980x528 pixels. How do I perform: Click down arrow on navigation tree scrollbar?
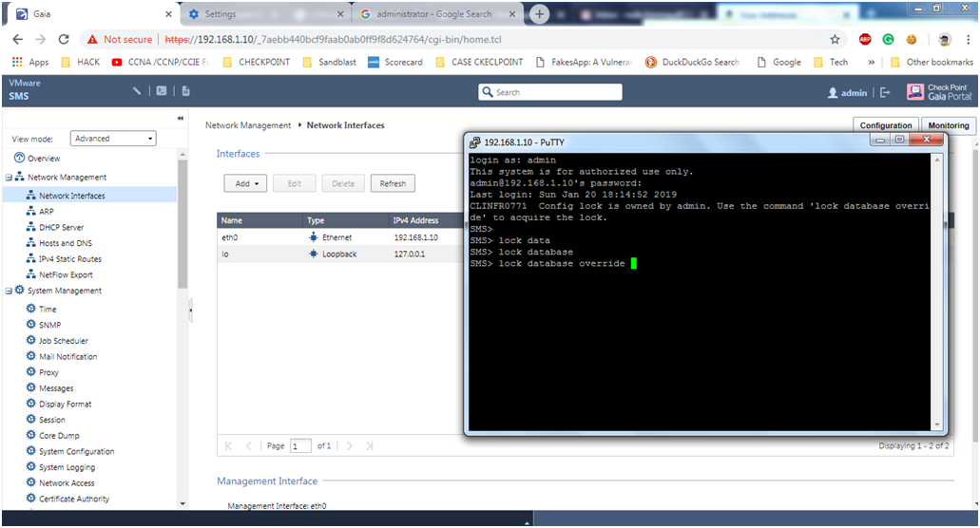pos(183,503)
